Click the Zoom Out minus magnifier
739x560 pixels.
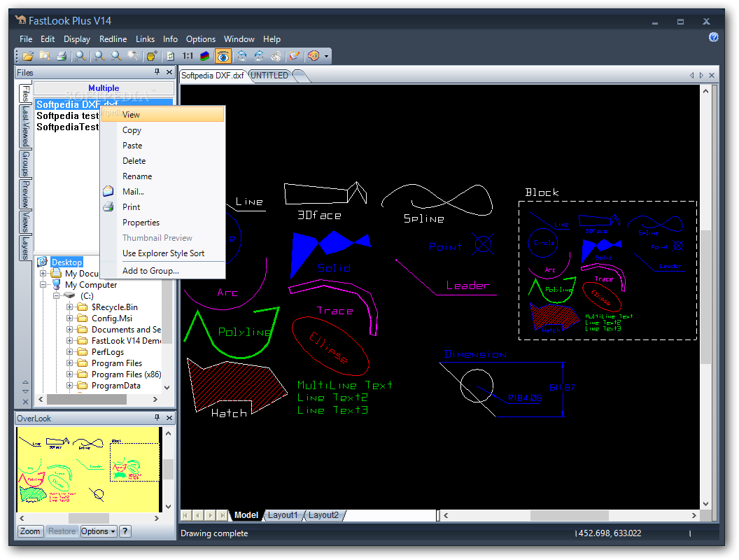click(116, 56)
